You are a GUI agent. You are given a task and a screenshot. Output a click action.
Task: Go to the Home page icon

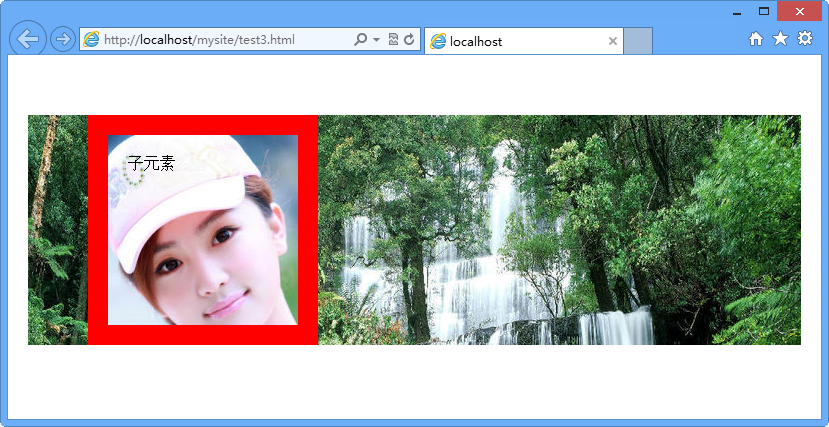point(756,39)
